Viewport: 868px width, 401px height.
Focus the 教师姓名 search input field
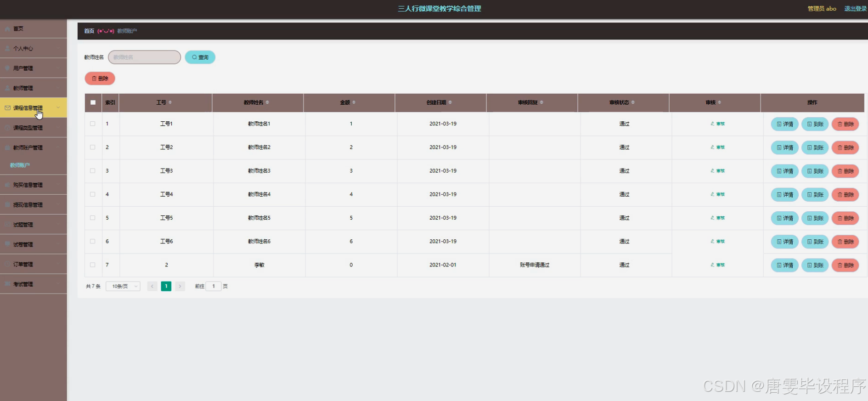pyautogui.click(x=144, y=57)
